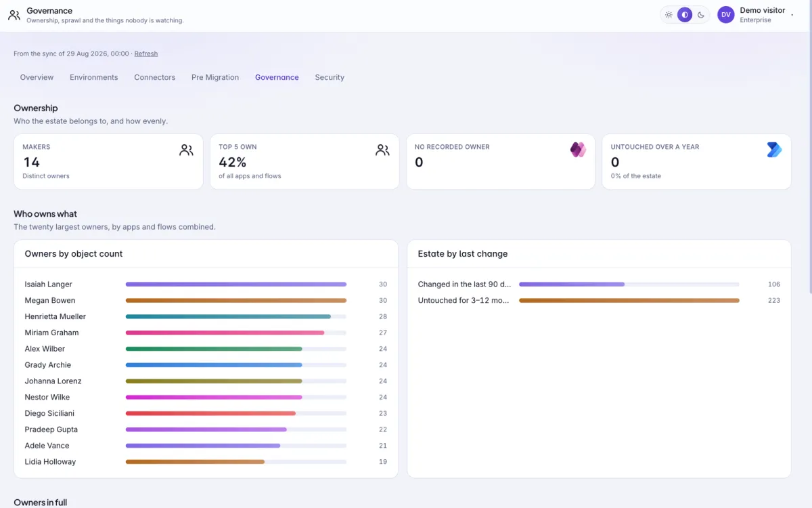Select owner name Isaiah Langer
This screenshot has width=812, height=508.
point(49,284)
